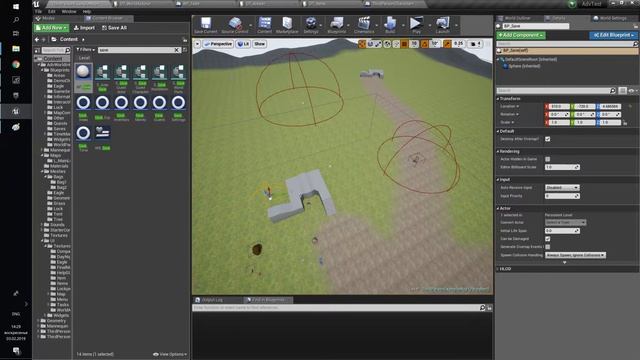Image resolution: width=640 pixels, height=360 pixels.
Task: Select the sphere-thumbnail BP_Save asset
Action: [83, 71]
